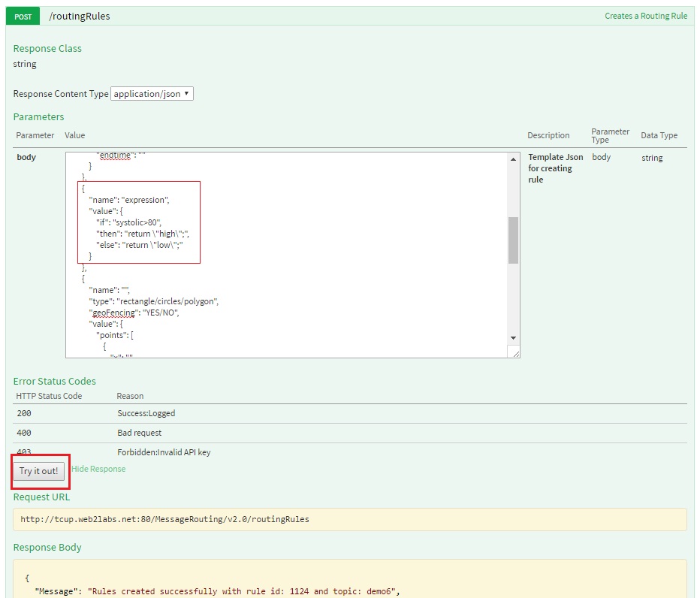The height and width of the screenshot is (598, 700).
Task: Click the Forbidden:Invalid API key text
Action: click(164, 452)
